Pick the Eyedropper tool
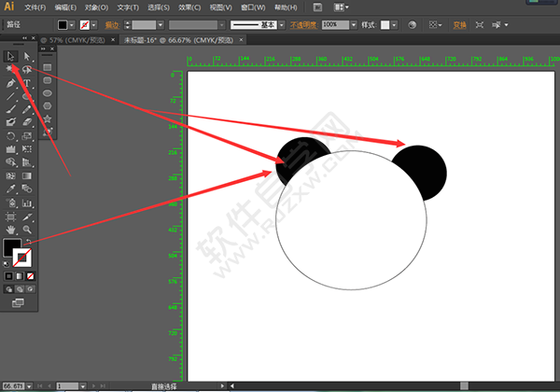This screenshot has height=392, width=560. pyautogui.click(x=10, y=189)
